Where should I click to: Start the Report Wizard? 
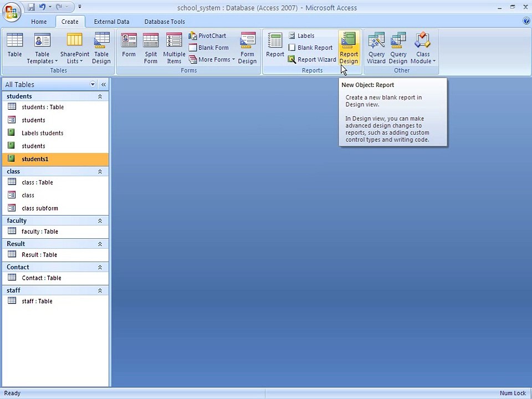tap(312, 59)
